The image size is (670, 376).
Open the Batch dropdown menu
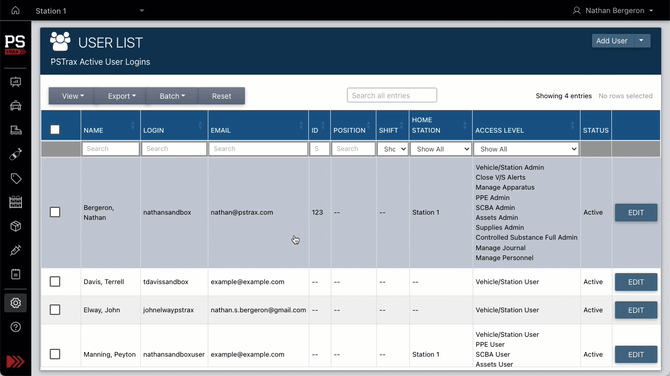pyautogui.click(x=172, y=96)
